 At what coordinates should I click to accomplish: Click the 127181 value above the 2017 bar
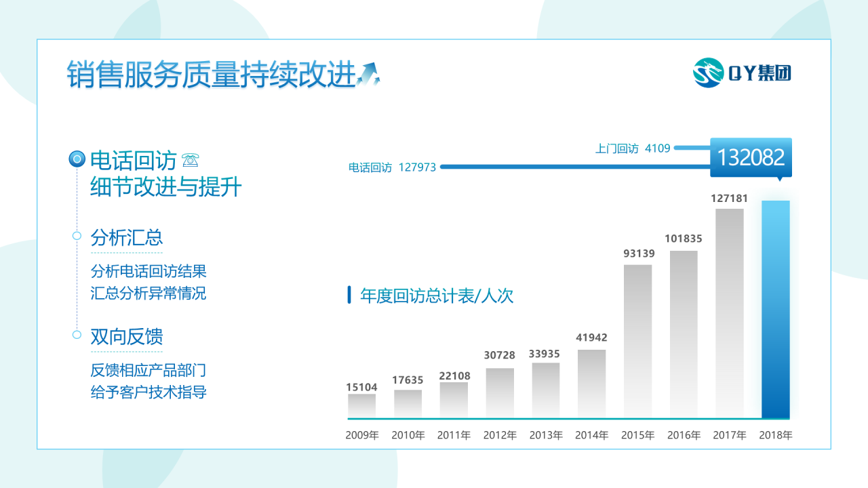tap(728, 198)
